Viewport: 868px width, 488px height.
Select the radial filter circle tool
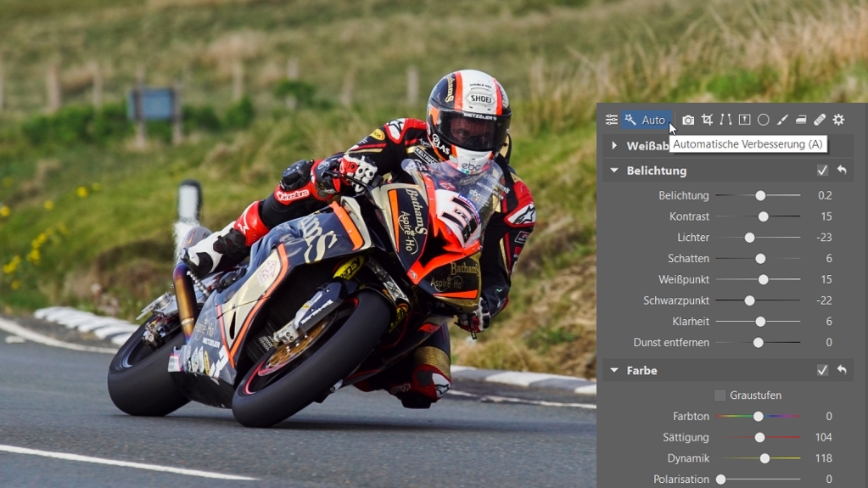[764, 120]
